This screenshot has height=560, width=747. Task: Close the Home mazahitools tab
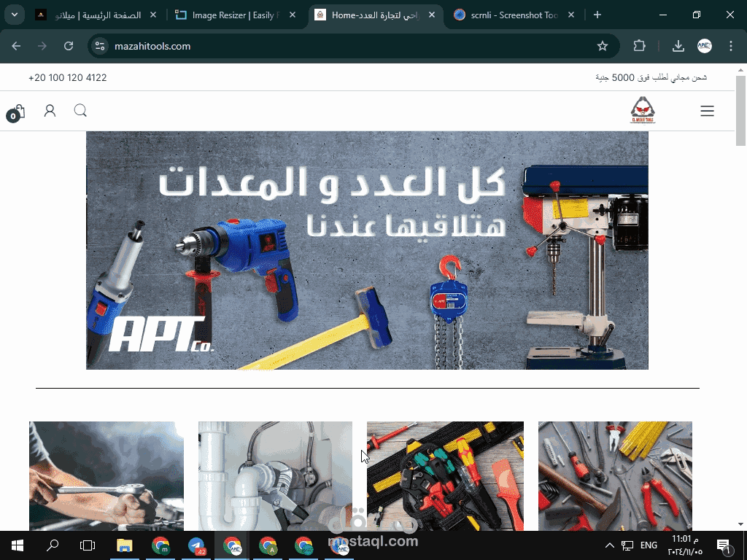432,15
